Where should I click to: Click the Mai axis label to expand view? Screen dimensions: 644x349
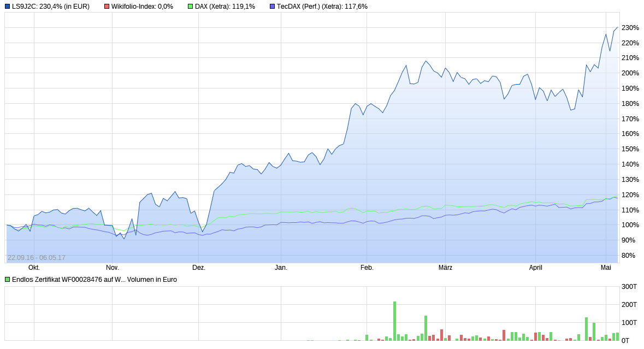click(x=605, y=268)
